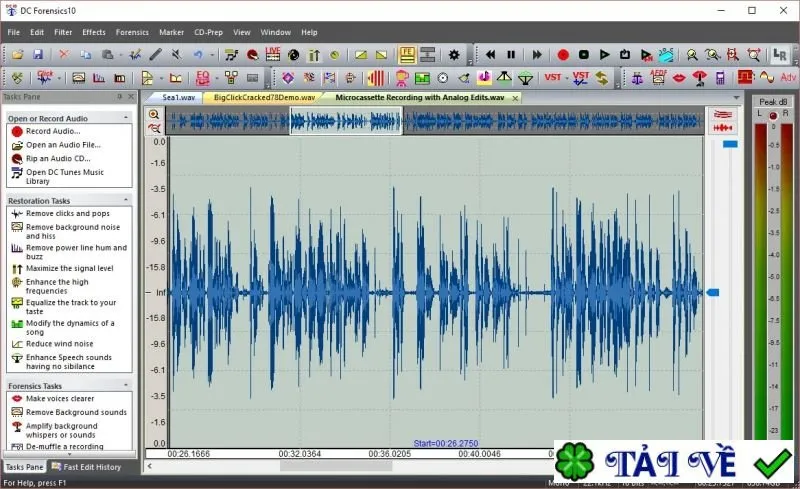
Task: Click the horizontal scrollbar thumb below waveform
Action: coord(336,466)
